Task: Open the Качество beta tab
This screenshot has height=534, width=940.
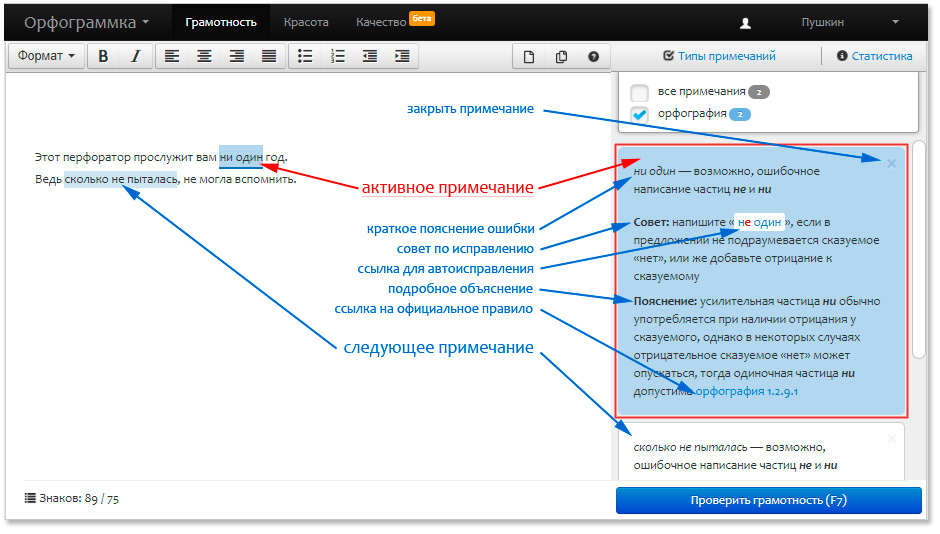Action: pyautogui.click(x=394, y=22)
